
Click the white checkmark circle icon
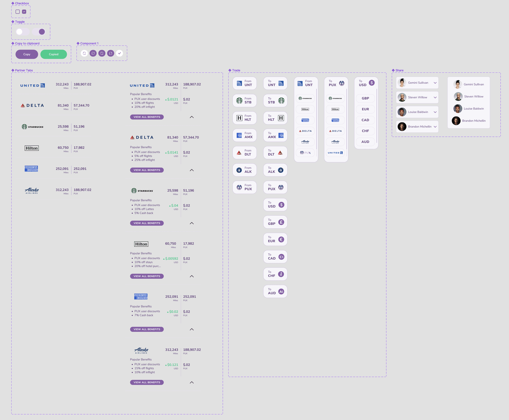click(x=119, y=53)
